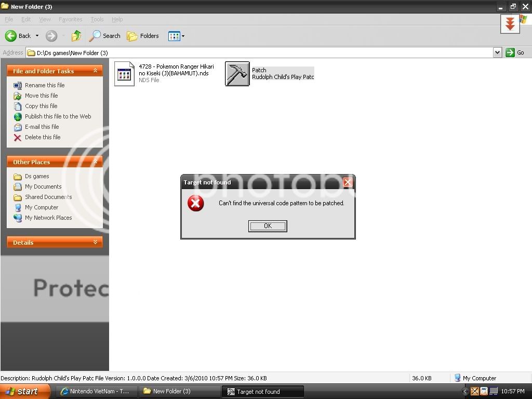Collapse the File and Folder Tasks panel
This screenshot has height=399, width=532.
click(x=95, y=71)
